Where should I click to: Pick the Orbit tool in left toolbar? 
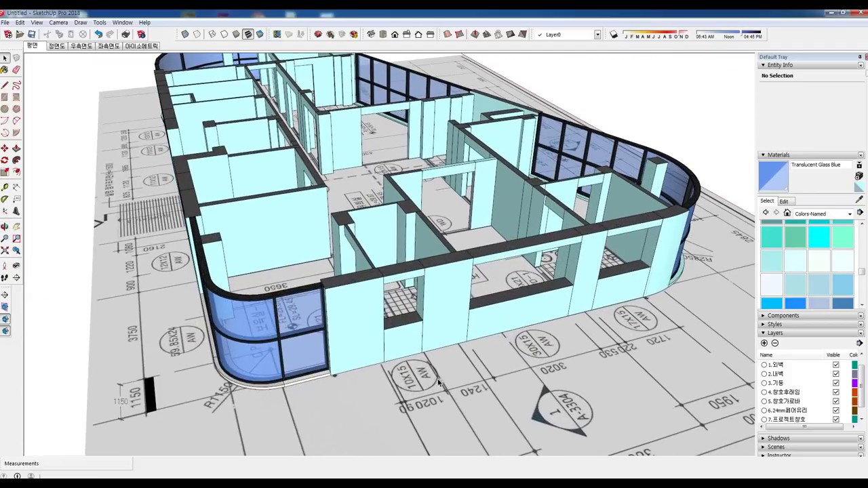coord(4,226)
